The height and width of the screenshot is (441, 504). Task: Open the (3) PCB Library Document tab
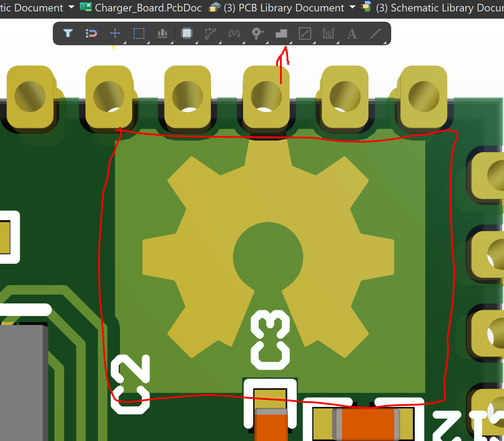tap(277, 8)
